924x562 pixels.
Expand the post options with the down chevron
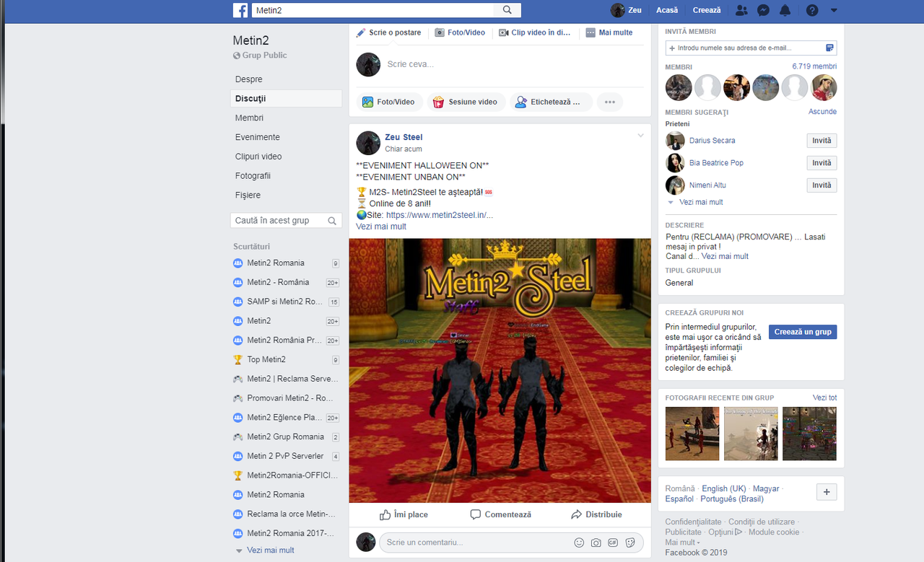(x=640, y=135)
